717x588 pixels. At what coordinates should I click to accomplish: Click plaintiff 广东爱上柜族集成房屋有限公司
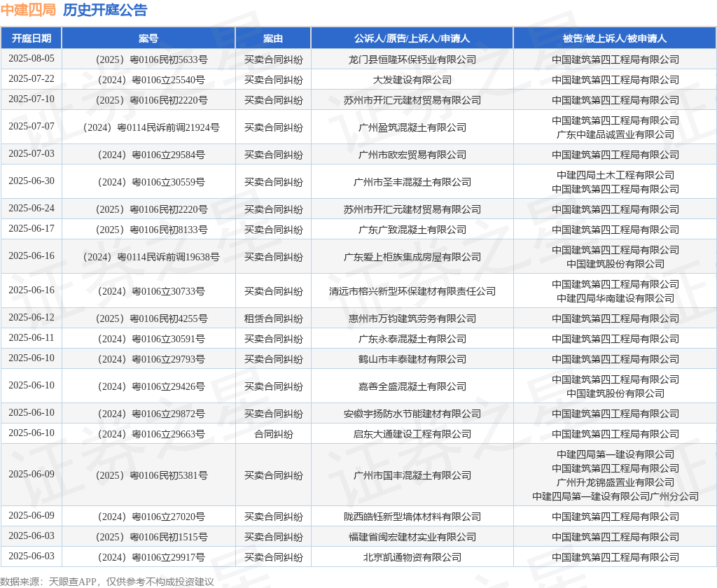tap(412, 258)
